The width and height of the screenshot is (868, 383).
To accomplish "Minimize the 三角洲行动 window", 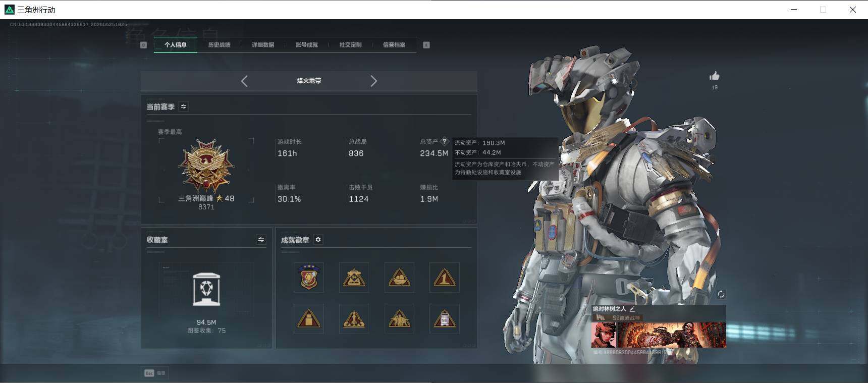I will [x=794, y=10].
